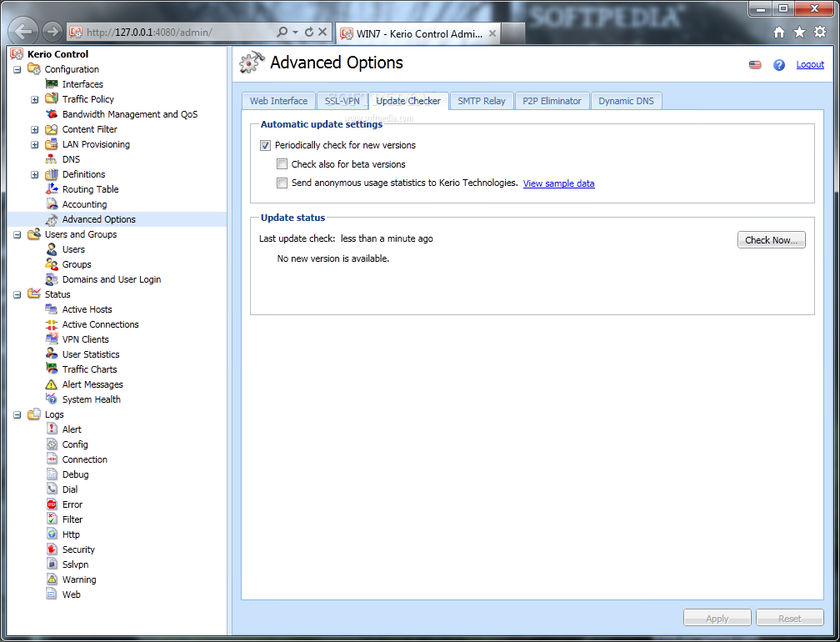Click the Filter log icon
The width and height of the screenshot is (840, 642).
(x=52, y=519)
